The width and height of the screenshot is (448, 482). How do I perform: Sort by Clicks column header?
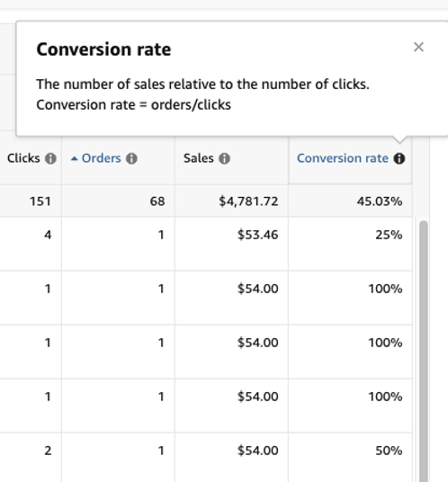click(x=23, y=158)
